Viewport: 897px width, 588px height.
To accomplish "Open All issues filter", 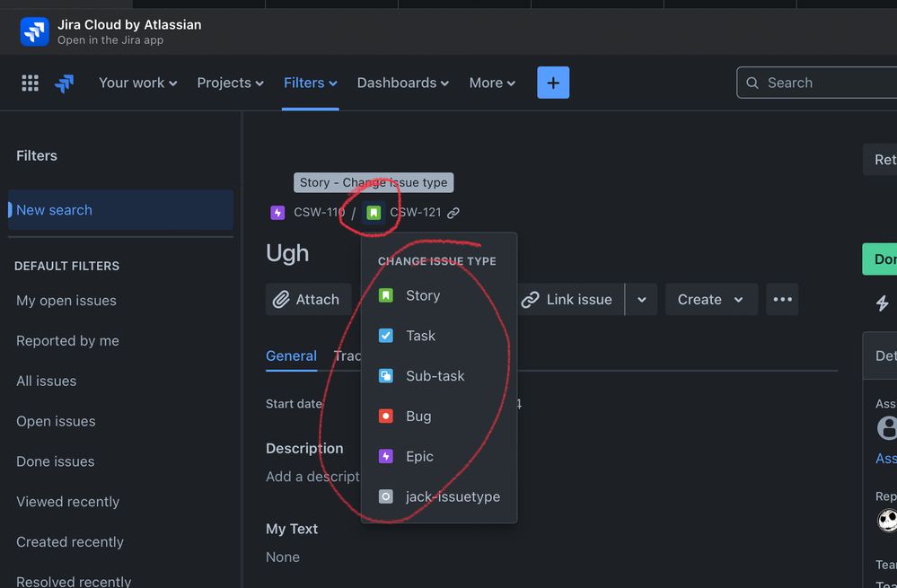I will [47, 381].
